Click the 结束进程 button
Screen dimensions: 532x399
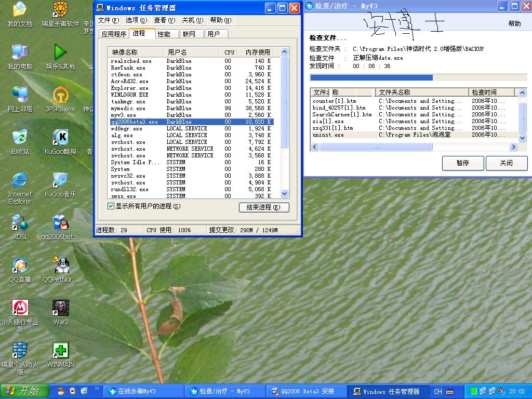tap(264, 207)
